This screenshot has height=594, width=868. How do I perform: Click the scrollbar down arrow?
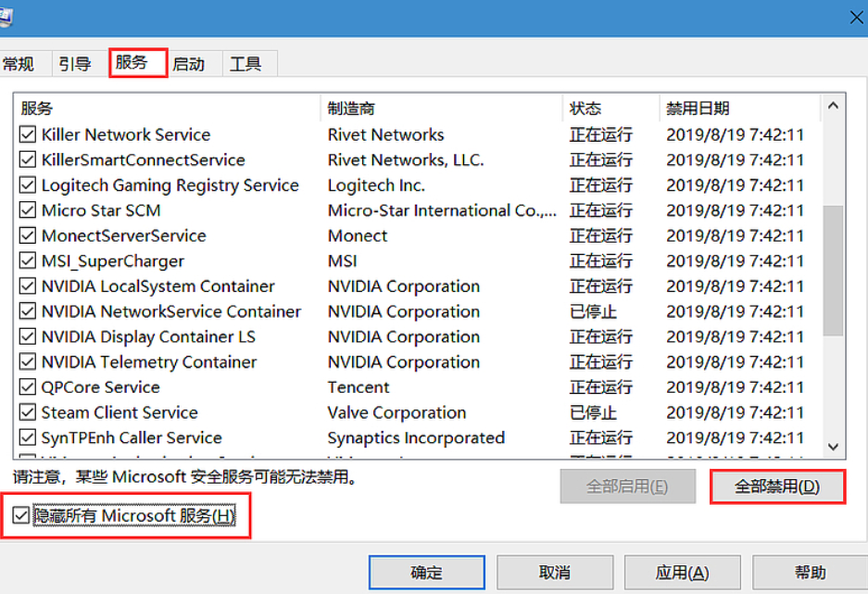click(833, 446)
